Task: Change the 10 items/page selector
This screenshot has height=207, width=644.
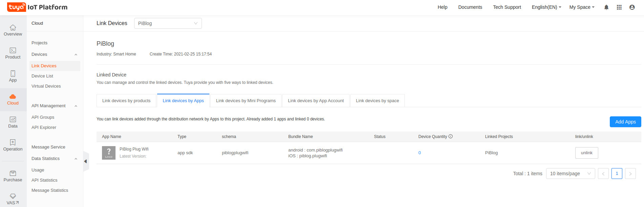Action: pos(570,174)
